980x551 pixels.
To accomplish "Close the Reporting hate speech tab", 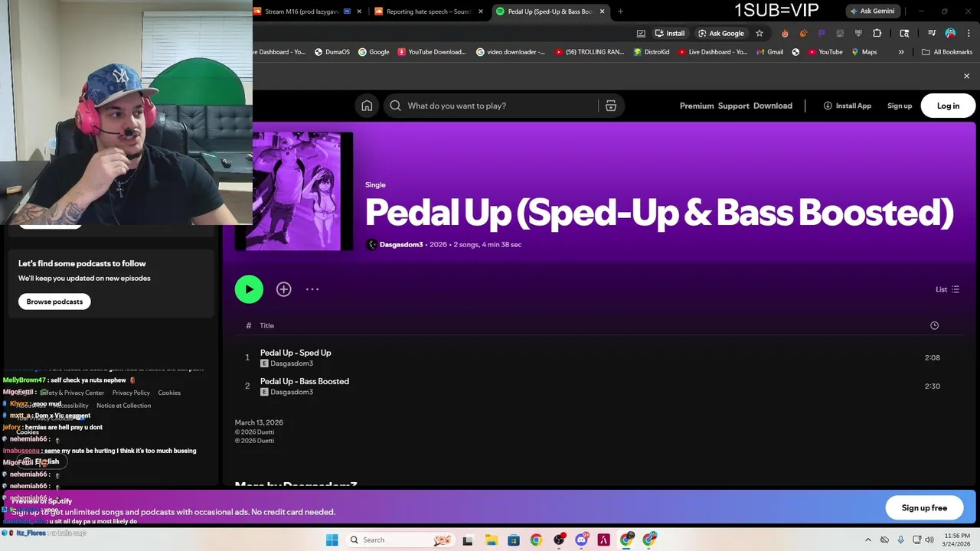I will click(x=481, y=11).
